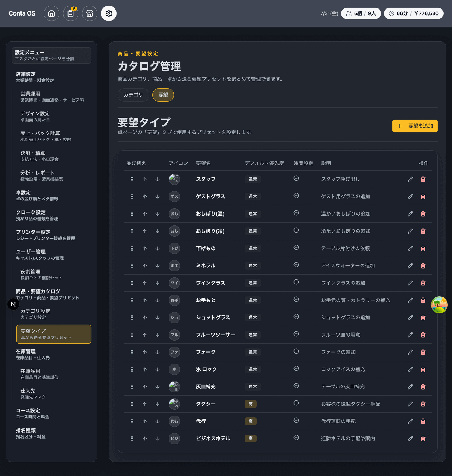The height and width of the screenshot is (476, 452).
Task: Edit the フルーツソーサー request
Action: tap(410, 335)
